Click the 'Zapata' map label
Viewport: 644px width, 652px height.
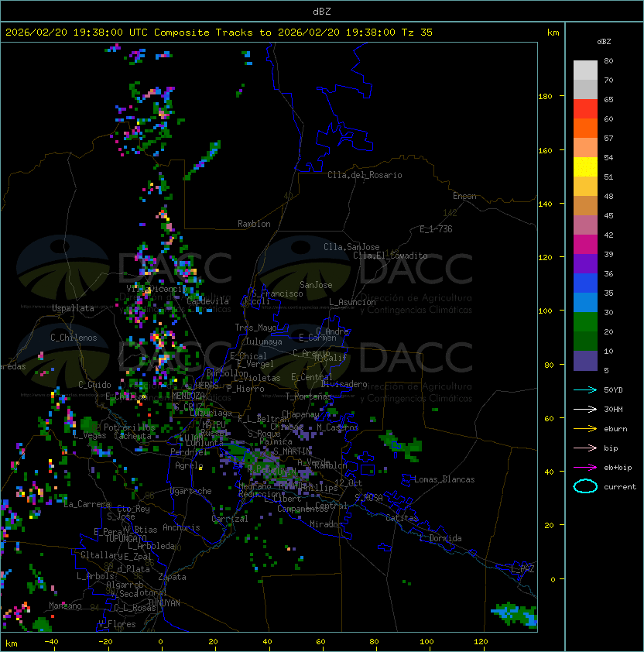(172, 577)
